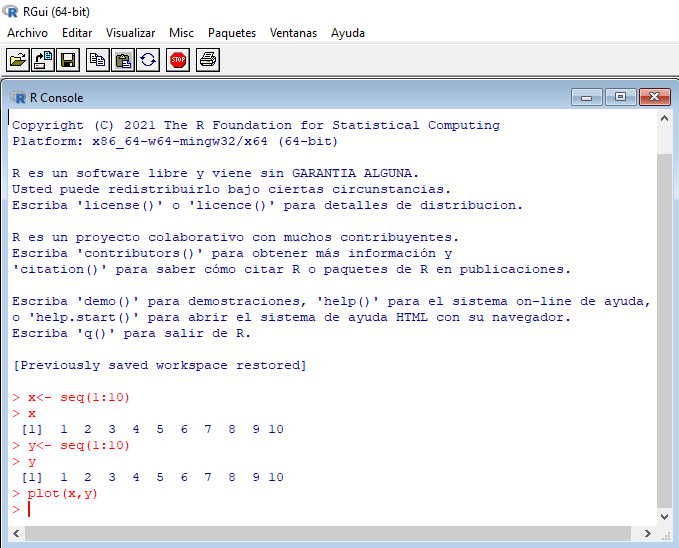The height and width of the screenshot is (548, 679).
Task: Click the copy and paste icon
Action: coord(148,60)
